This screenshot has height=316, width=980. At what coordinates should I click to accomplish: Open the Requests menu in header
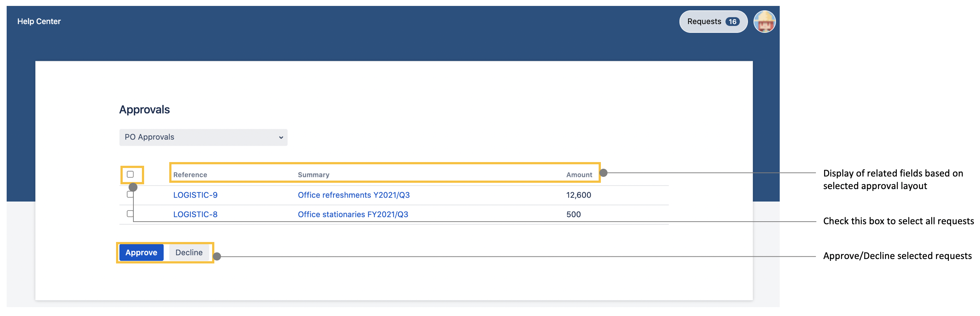[705, 22]
